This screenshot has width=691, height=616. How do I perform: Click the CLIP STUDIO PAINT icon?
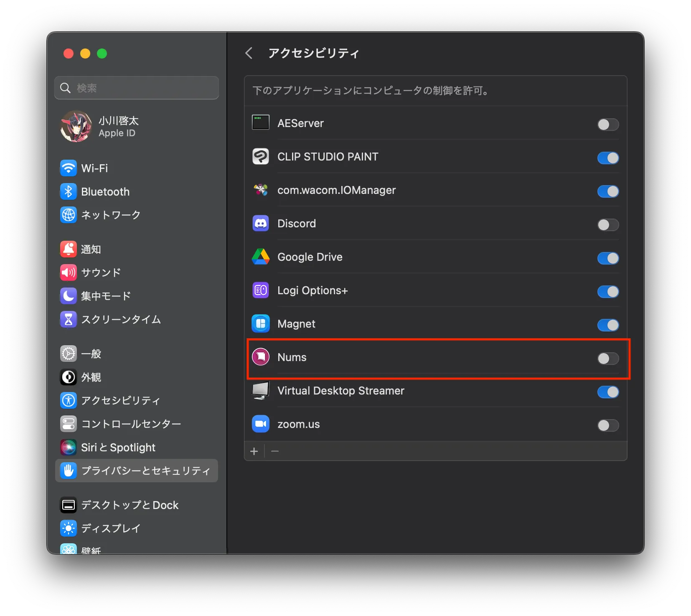(x=261, y=157)
